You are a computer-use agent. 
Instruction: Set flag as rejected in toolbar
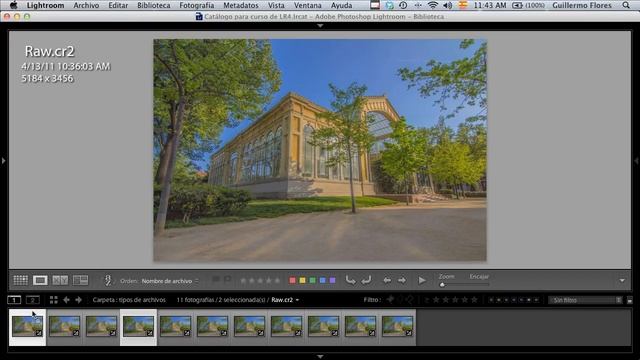point(227,280)
